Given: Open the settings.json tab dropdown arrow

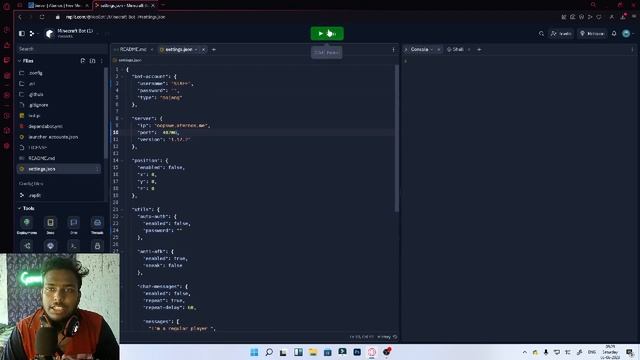Looking at the screenshot, I should pos(196,49).
